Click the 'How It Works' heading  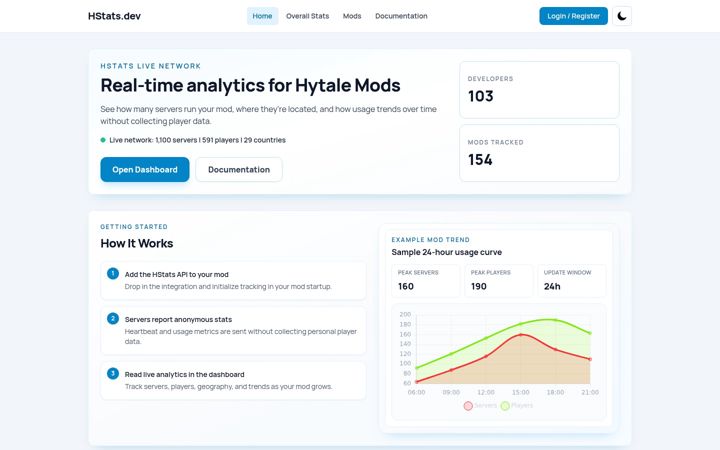[x=137, y=243]
